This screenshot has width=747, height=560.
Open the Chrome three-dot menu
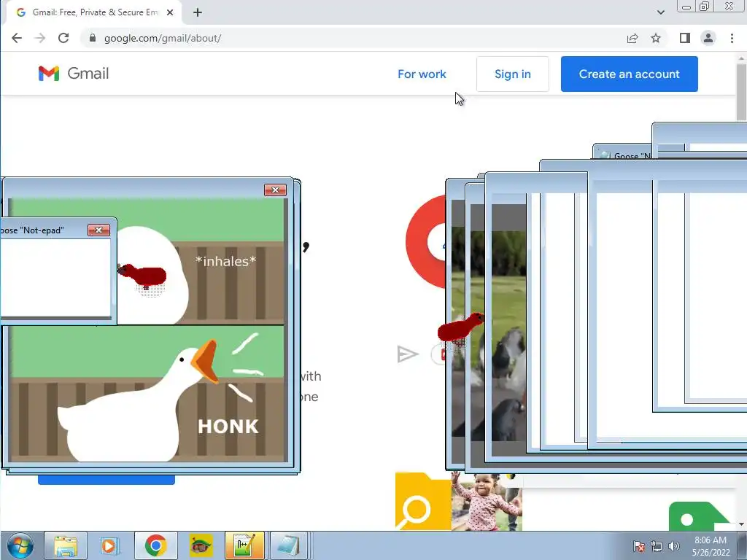[732, 38]
